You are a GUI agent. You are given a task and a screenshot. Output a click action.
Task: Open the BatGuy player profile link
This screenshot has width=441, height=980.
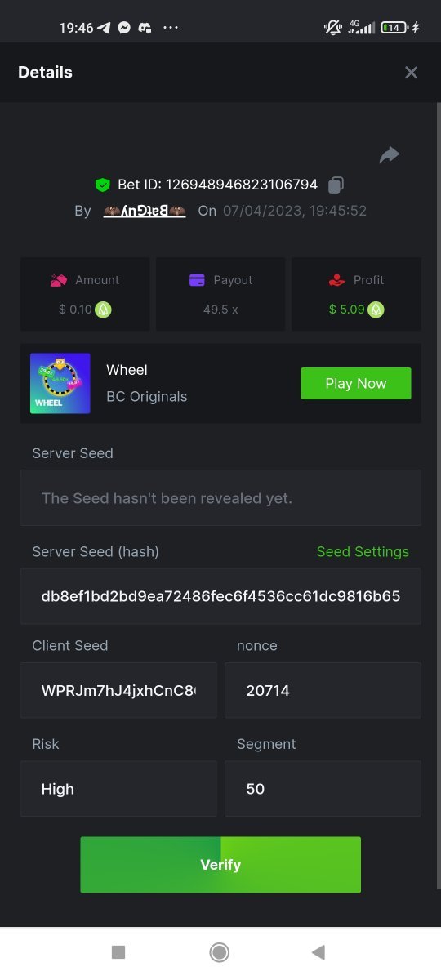click(x=145, y=211)
